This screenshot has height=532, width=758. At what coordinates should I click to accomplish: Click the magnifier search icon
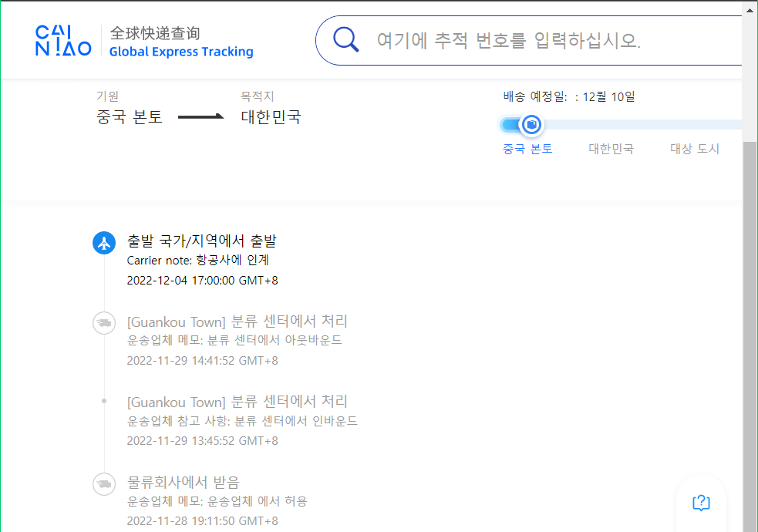(x=346, y=39)
